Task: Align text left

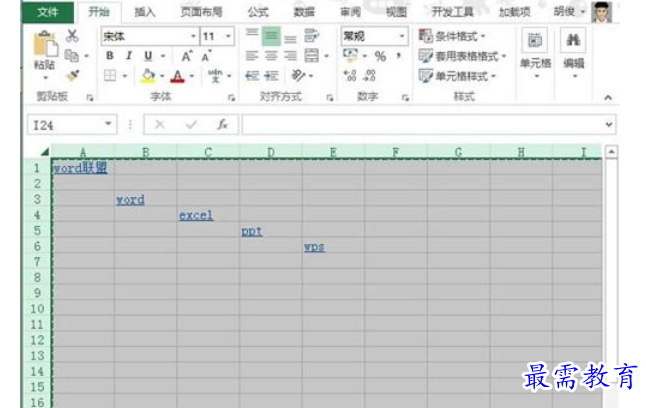Action: tap(252, 56)
